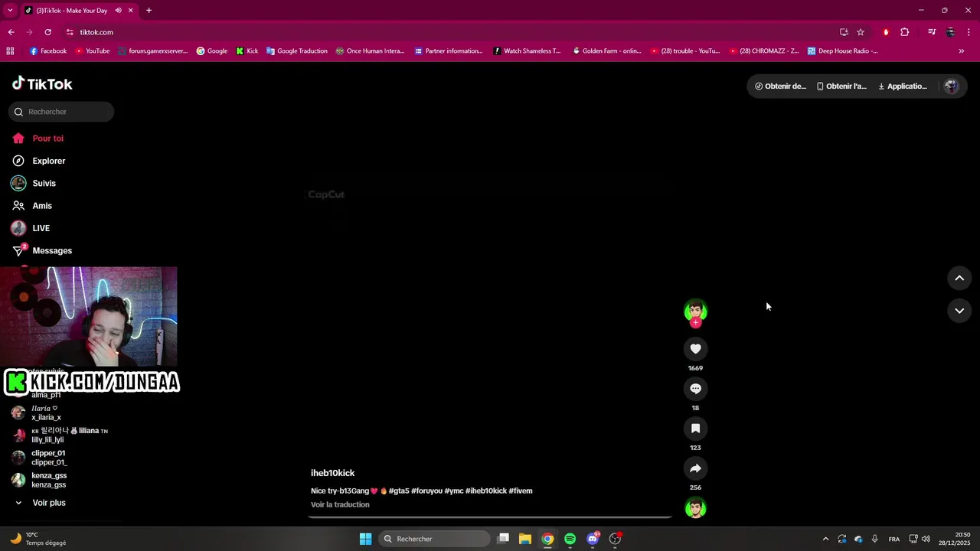Open the spinning sound disc avatar
Screen dimensions: 980x551
[695, 507]
